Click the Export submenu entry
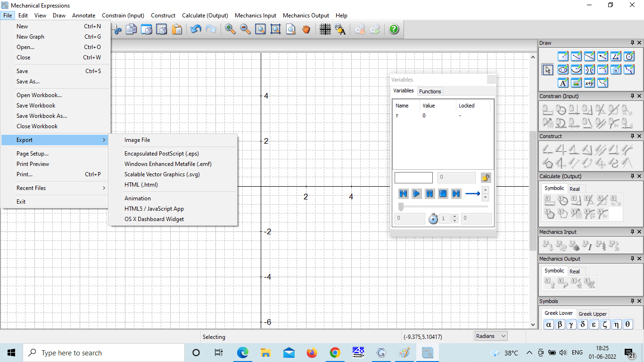644x362 pixels. (56, 140)
